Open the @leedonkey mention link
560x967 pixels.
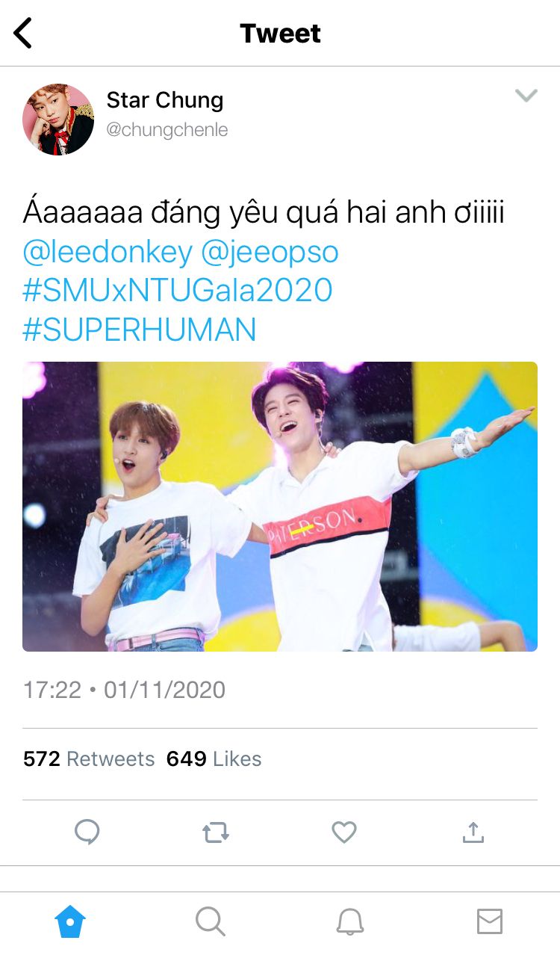click(108, 253)
